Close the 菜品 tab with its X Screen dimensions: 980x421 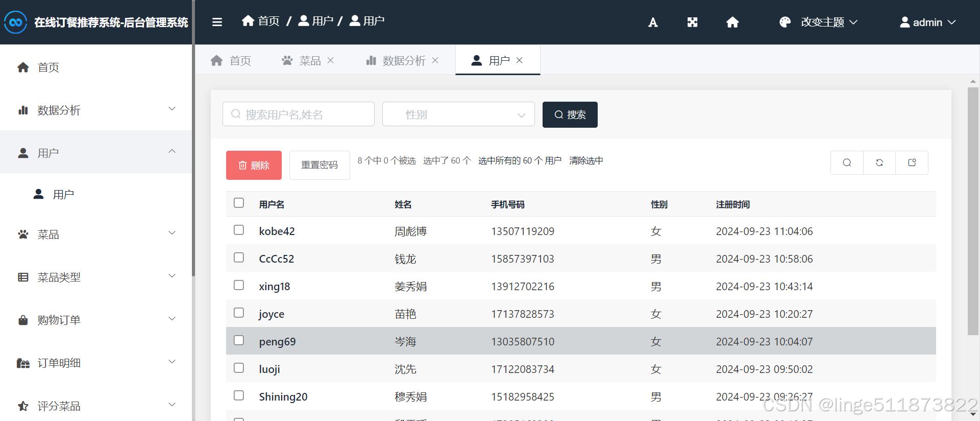tap(331, 60)
